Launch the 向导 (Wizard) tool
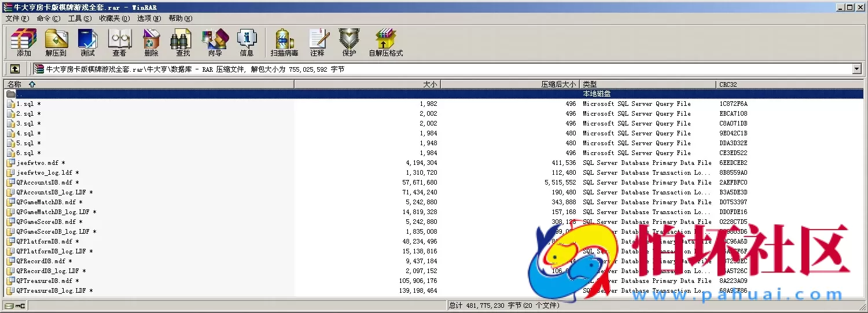This screenshot has height=313, width=868. click(215, 42)
